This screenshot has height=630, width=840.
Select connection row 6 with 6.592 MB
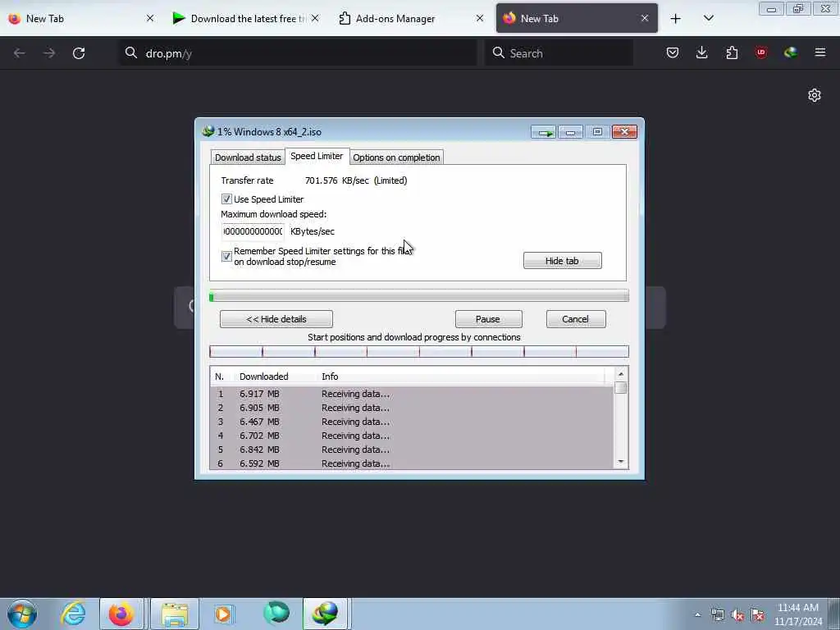tap(412, 463)
